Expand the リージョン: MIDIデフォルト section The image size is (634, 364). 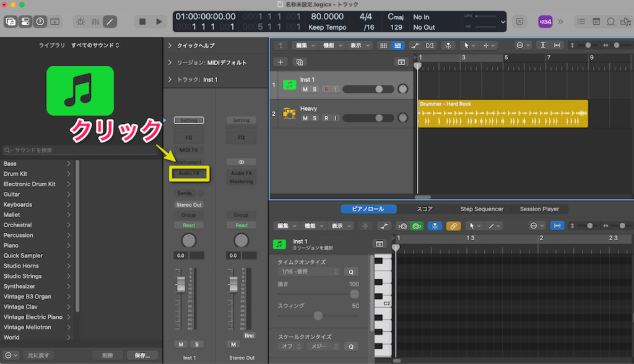click(x=170, y=63)
